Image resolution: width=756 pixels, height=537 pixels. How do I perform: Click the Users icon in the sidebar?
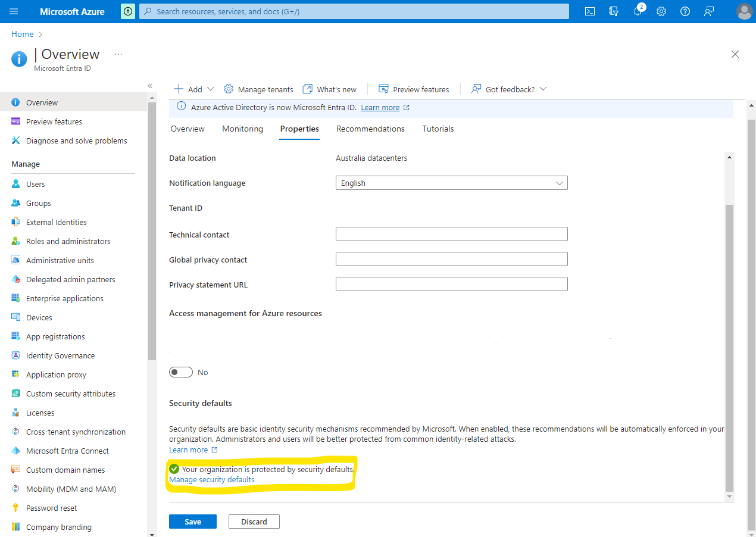click(16, 184)
